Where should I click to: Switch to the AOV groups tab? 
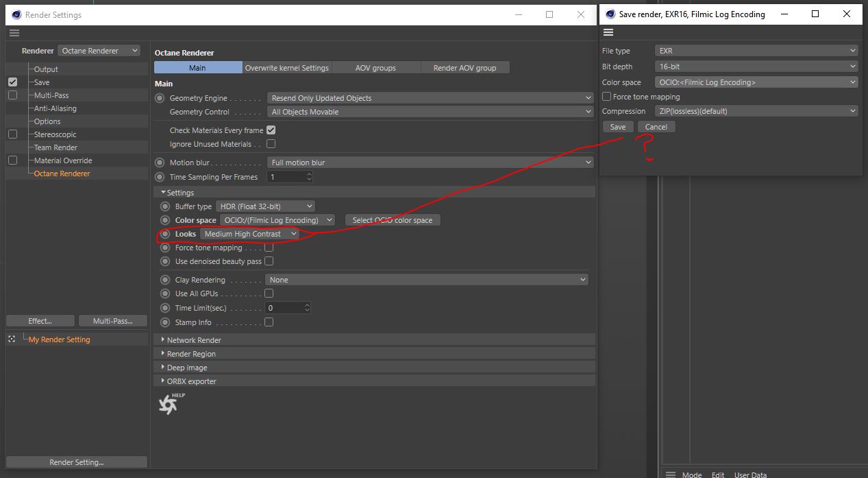click(x=375, y=67)
